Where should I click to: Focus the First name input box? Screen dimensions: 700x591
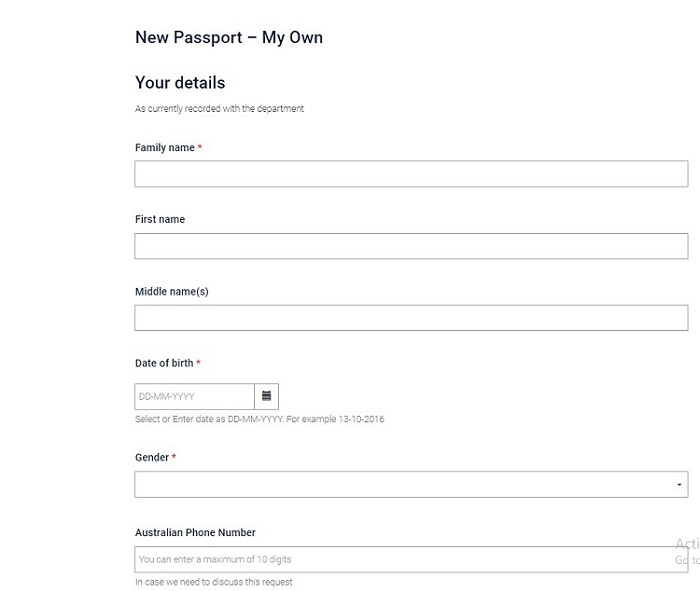point(411,246)
